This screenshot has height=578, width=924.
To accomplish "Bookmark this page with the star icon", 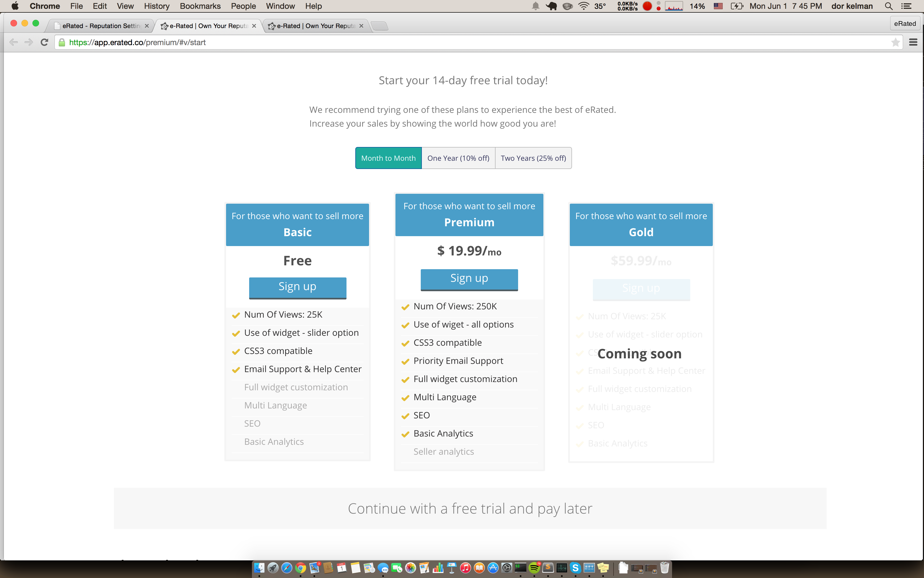I will click(x=895, y=42).
